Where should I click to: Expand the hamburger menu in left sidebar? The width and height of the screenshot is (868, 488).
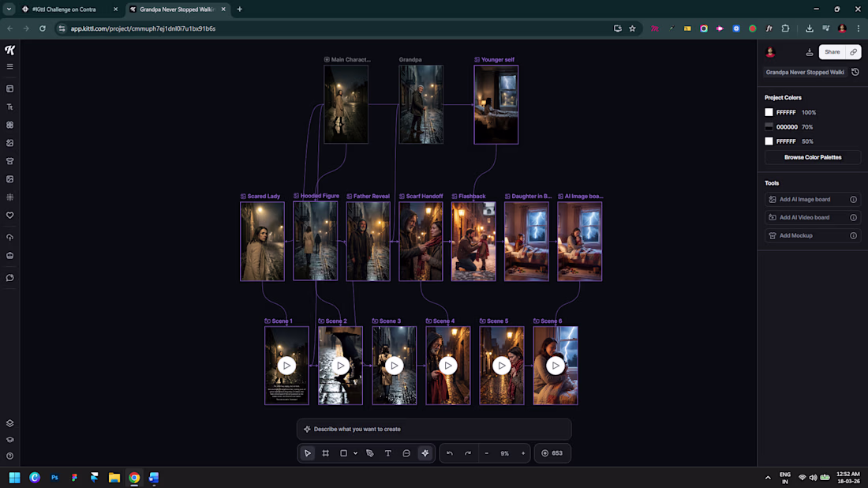pos(9,66)
